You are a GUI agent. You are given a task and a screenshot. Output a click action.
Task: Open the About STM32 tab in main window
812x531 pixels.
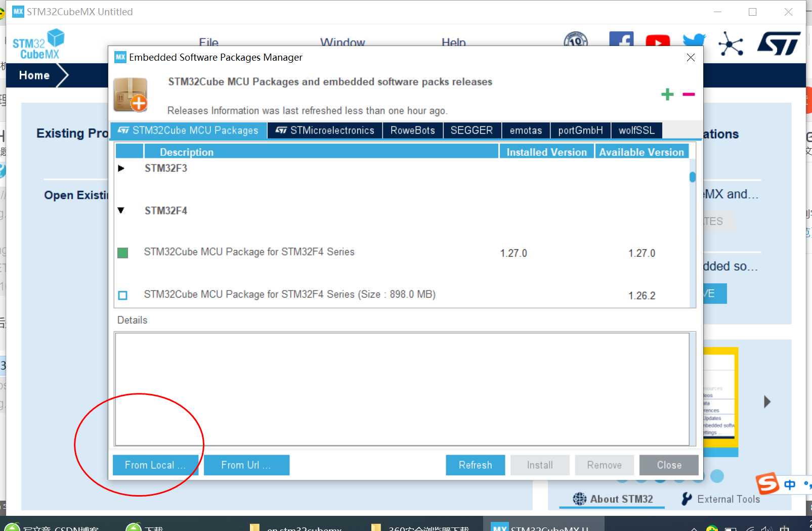click(x=612, y=499)
